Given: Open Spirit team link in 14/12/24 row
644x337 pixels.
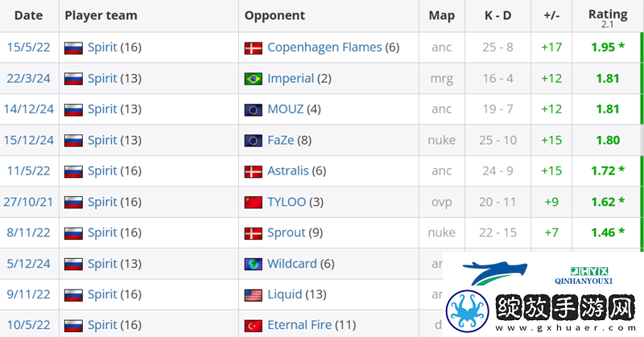Looking at the screenshot, I should tap(102, 109).
